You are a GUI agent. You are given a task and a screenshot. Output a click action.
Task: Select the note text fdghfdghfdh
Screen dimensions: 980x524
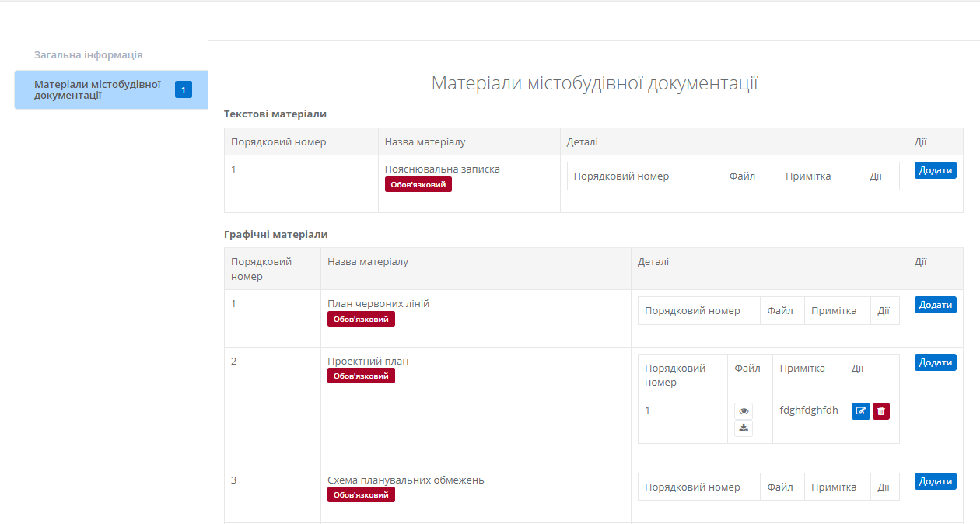pyautogui.click(x=808, y=410)
